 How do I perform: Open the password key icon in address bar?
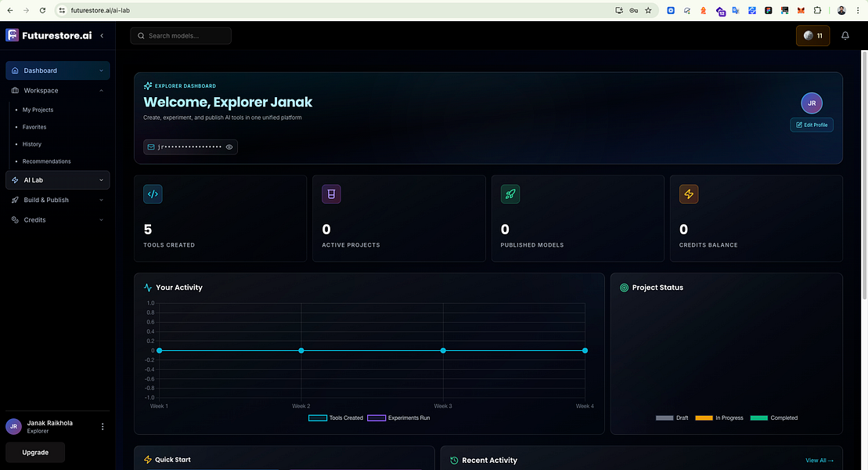(633, 10)
